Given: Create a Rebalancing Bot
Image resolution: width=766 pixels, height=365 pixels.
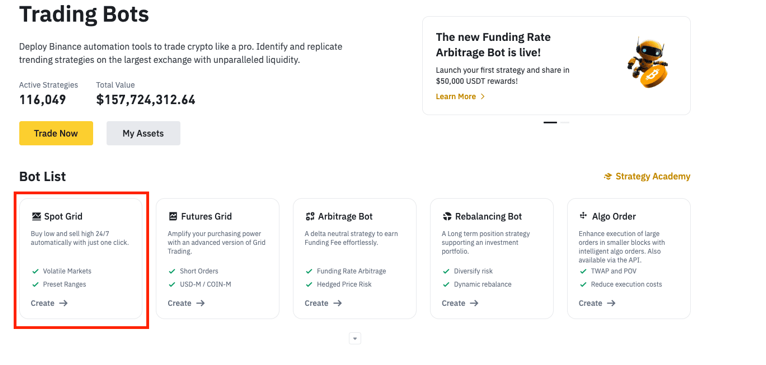Looking at the screenshot, I should coord(460,303).
